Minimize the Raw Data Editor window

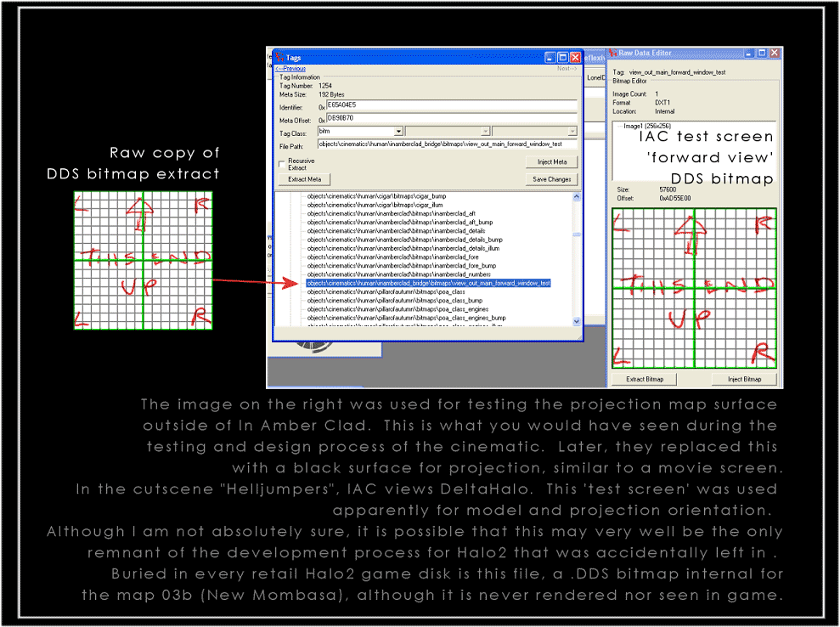tap(749, 53)
